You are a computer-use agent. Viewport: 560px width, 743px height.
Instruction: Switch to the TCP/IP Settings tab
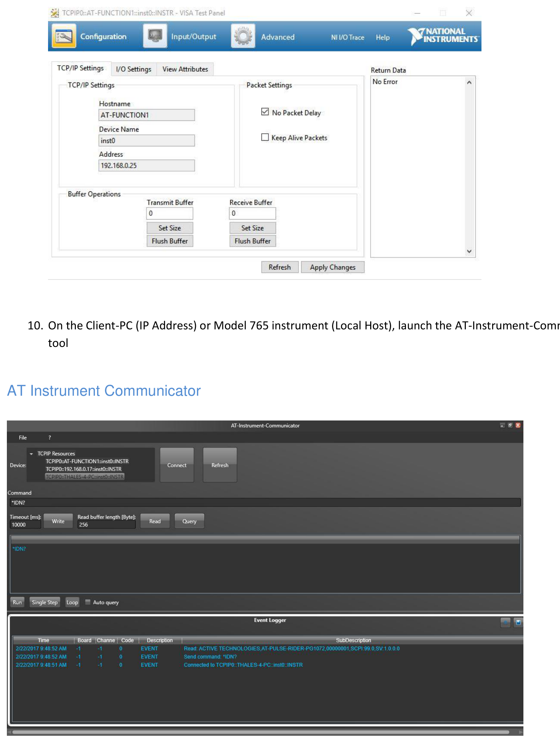coord(80,68)
